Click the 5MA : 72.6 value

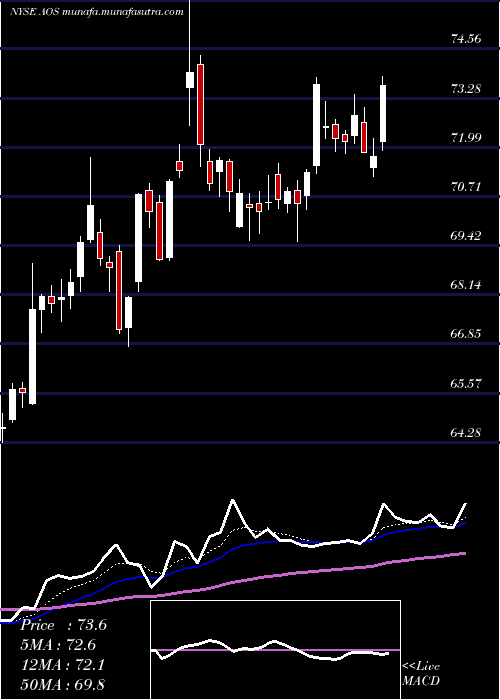(58, 645)
